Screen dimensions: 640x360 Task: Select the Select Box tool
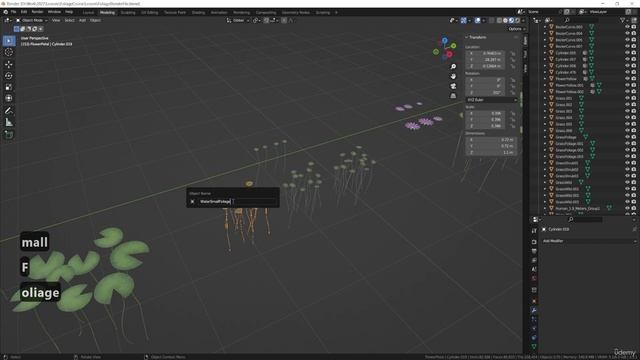point(9,41)
